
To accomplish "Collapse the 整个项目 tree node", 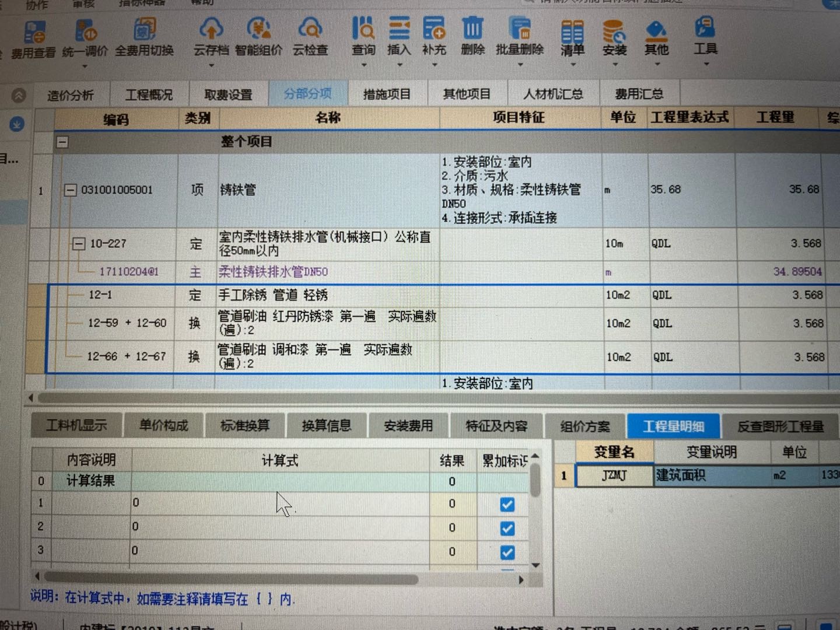I will coord(62,142).
